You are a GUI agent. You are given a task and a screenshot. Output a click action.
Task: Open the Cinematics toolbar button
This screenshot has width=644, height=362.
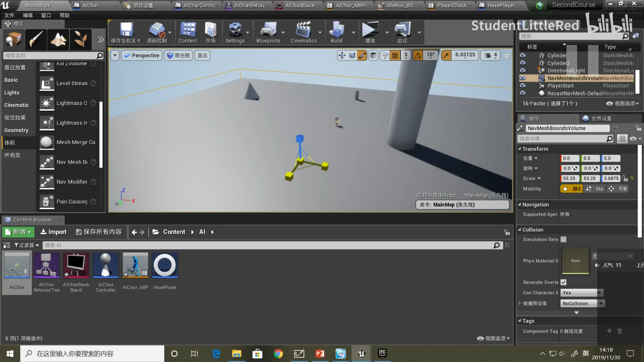304,33
